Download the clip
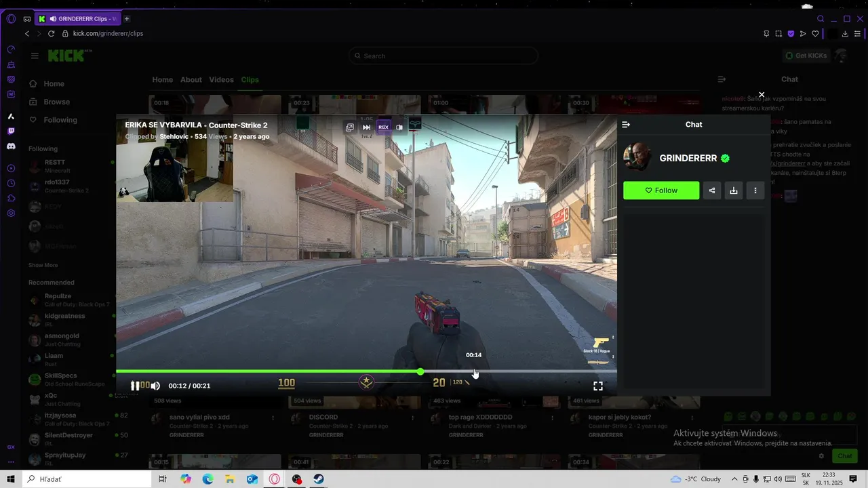This screenshot has width=868, height=488. [x=734, y=190]
